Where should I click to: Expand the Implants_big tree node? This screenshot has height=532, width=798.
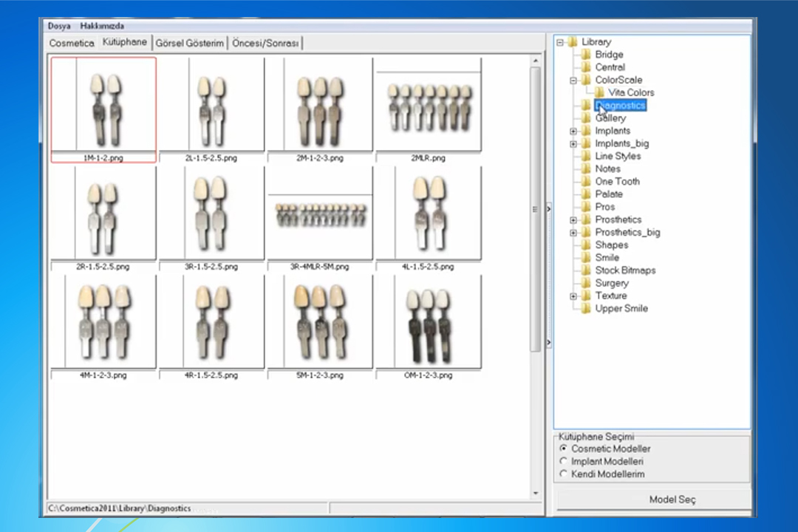tap(573, 144)
